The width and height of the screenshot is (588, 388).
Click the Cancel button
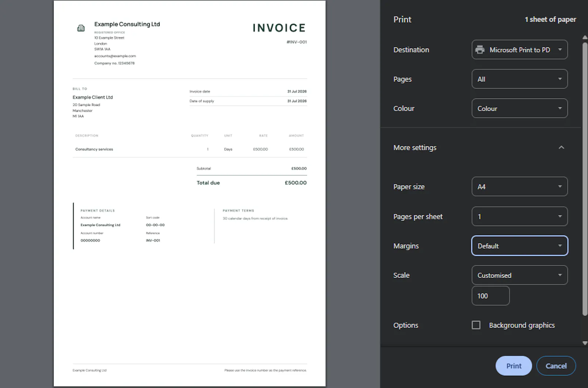pos(556,366)
